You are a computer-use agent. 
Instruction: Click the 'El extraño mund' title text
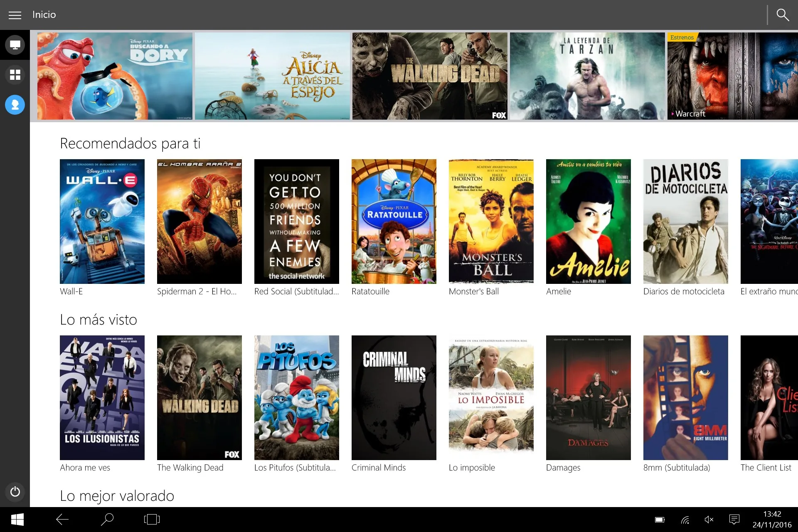point(769,291)
